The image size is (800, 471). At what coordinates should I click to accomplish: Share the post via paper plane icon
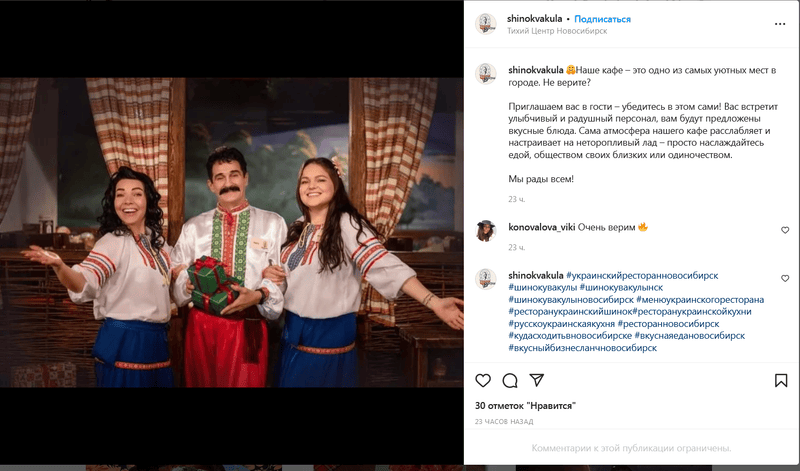coord(536,380)
